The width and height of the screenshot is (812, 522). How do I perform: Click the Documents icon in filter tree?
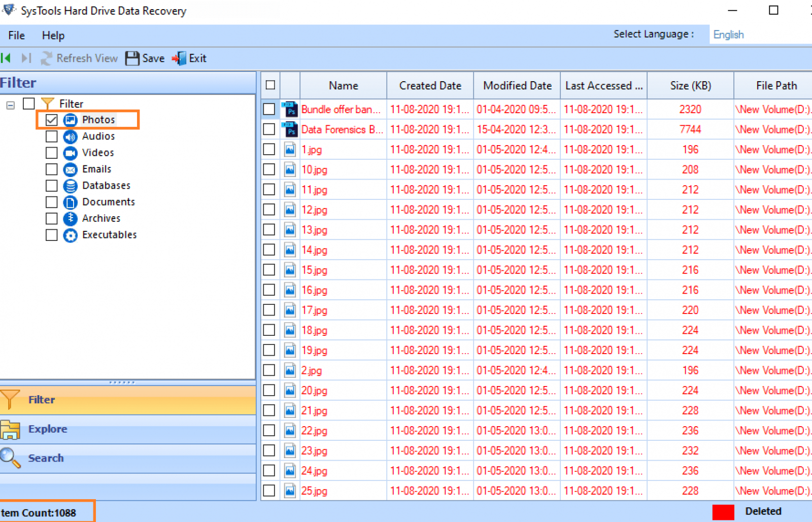click(70, 202)
